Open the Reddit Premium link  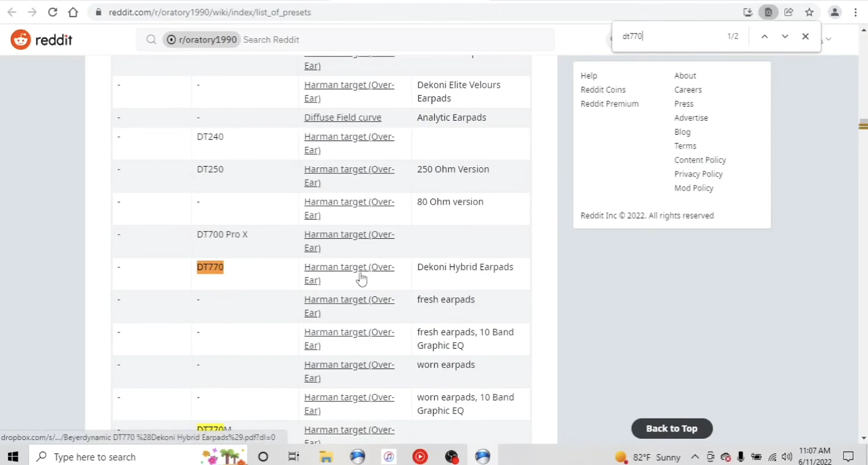point(609,104)
